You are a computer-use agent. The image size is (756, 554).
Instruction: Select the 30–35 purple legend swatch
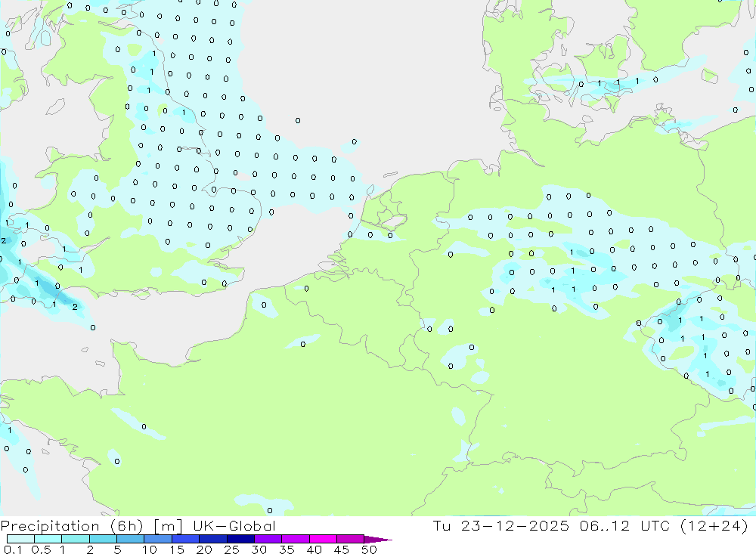point(268,539)
